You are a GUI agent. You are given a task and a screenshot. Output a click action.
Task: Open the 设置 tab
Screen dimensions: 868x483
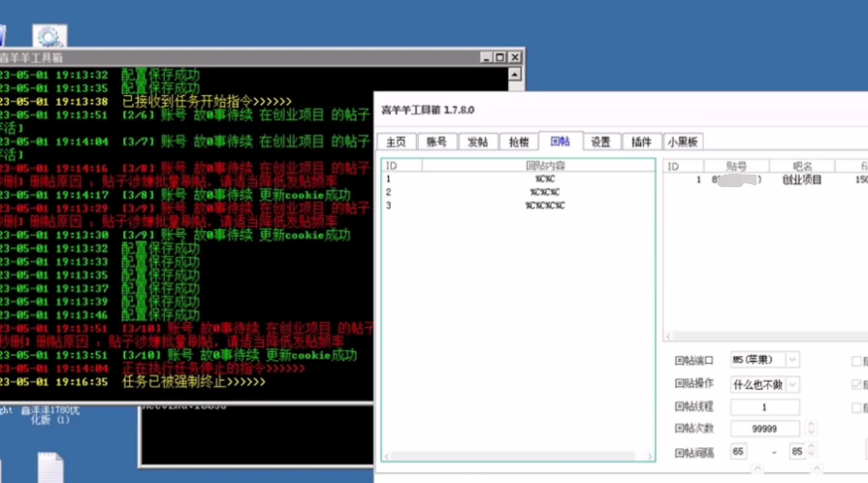(600, 142)
